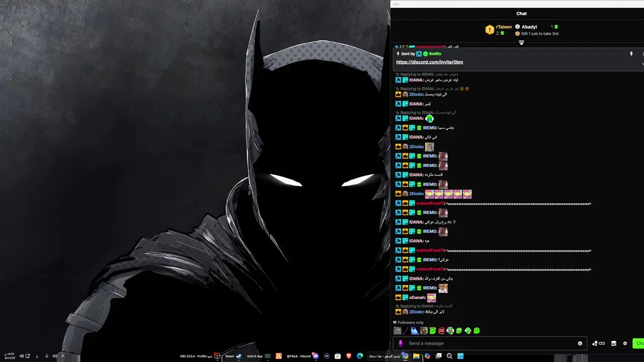Show hidden system tray icons
This screenshot has height=362, width=644.
[x=62, y=356]
